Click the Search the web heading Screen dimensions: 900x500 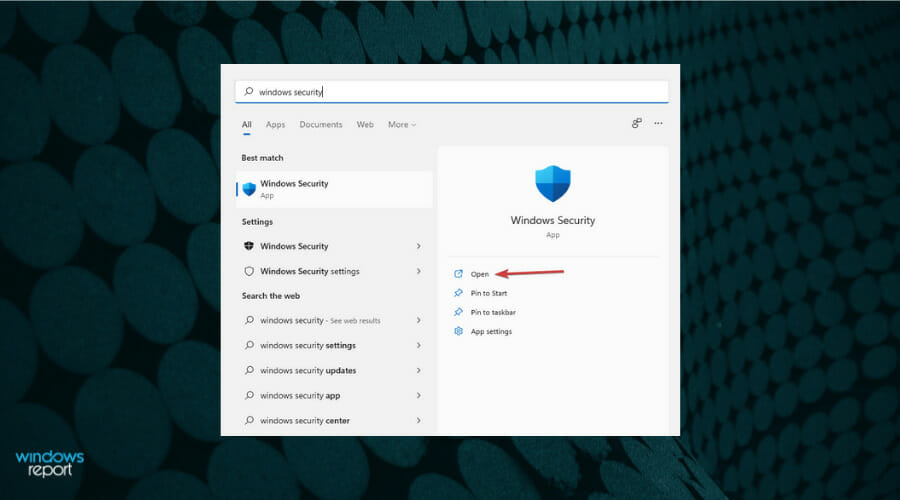270,296
